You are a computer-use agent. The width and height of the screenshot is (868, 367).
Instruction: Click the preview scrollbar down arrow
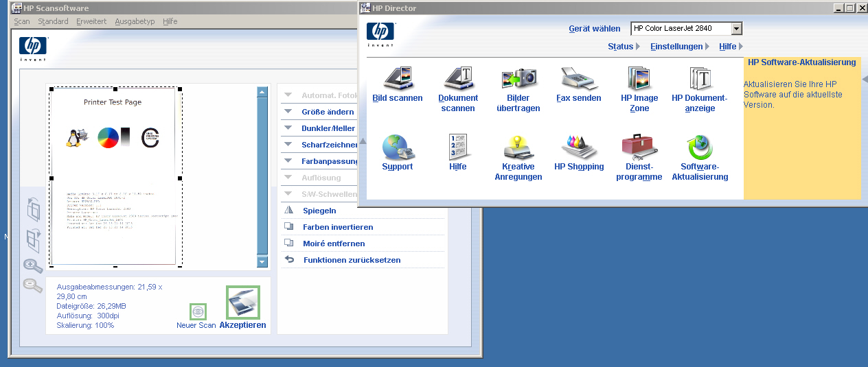coord(262,261)
